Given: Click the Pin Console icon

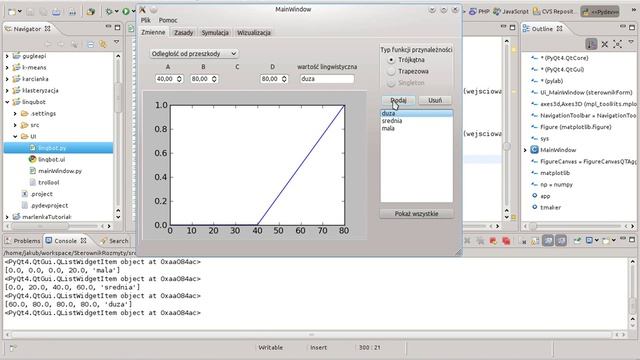Looking at the screenshot, I should click(577, 241).
